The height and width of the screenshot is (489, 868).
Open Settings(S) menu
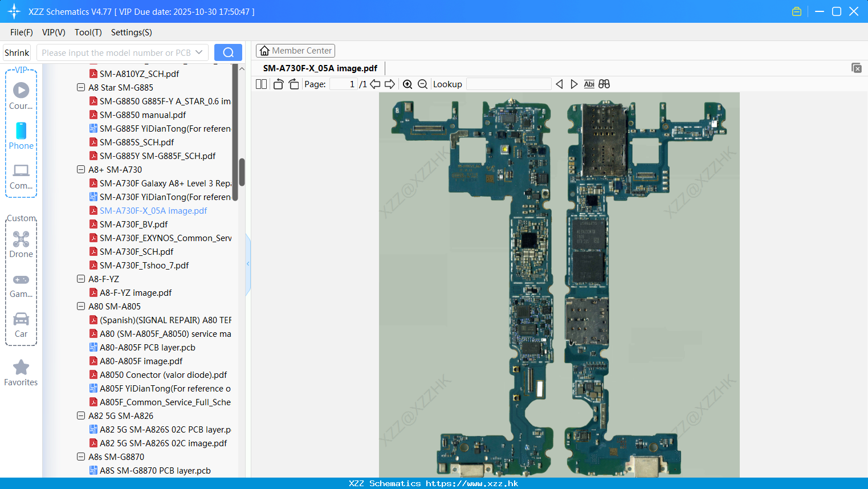coord(132,32)
